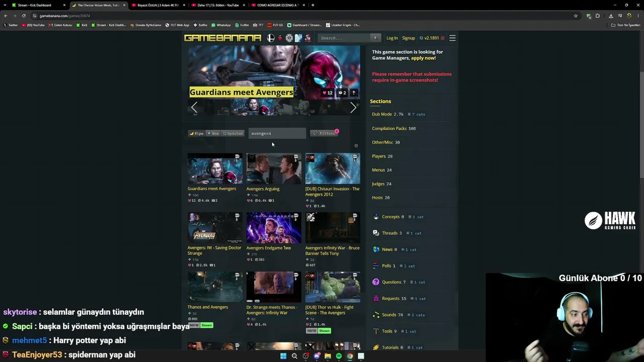Open the Avengers Arguing mod title

[x=263, y=189]
